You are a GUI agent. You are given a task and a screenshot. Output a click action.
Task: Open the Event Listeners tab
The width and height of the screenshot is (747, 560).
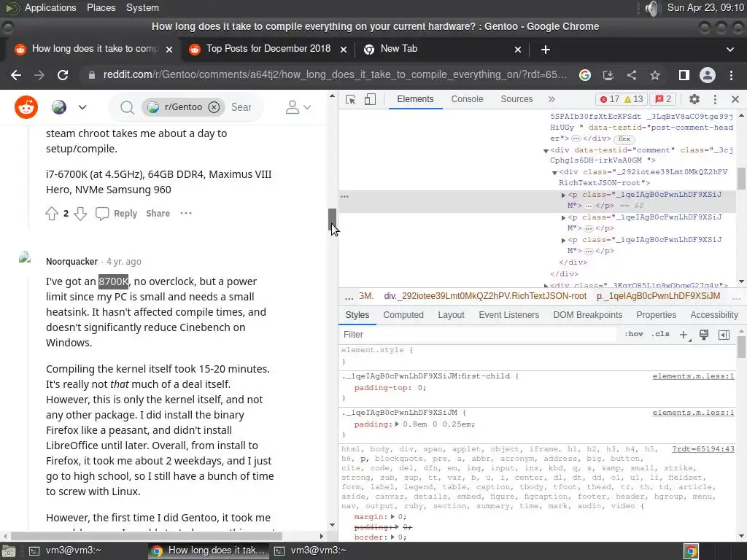(508, 315)
